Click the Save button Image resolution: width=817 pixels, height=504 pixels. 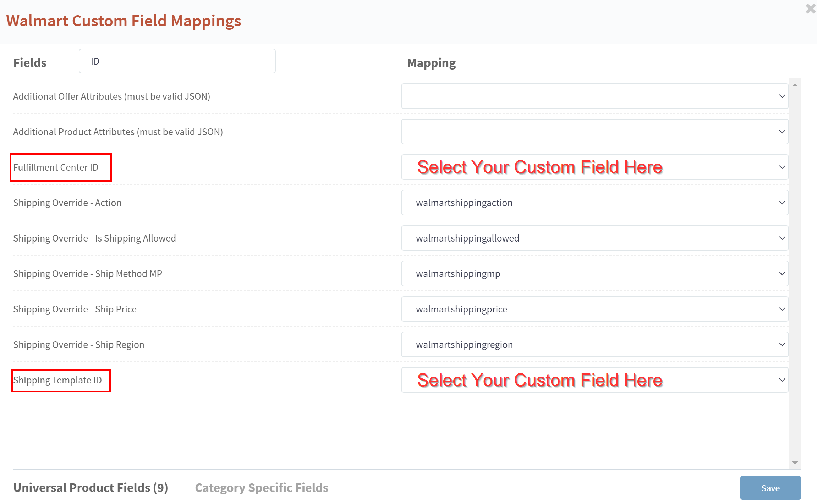point(770,488)
